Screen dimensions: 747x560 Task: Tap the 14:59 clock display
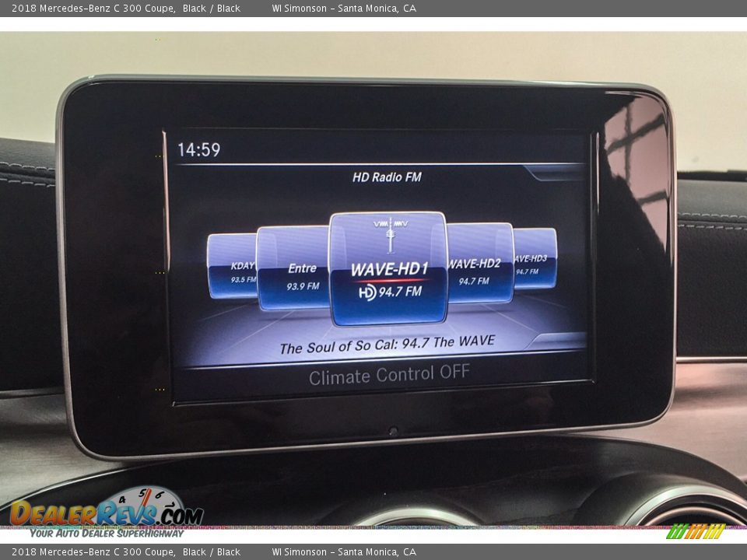[x=198, y=150]
